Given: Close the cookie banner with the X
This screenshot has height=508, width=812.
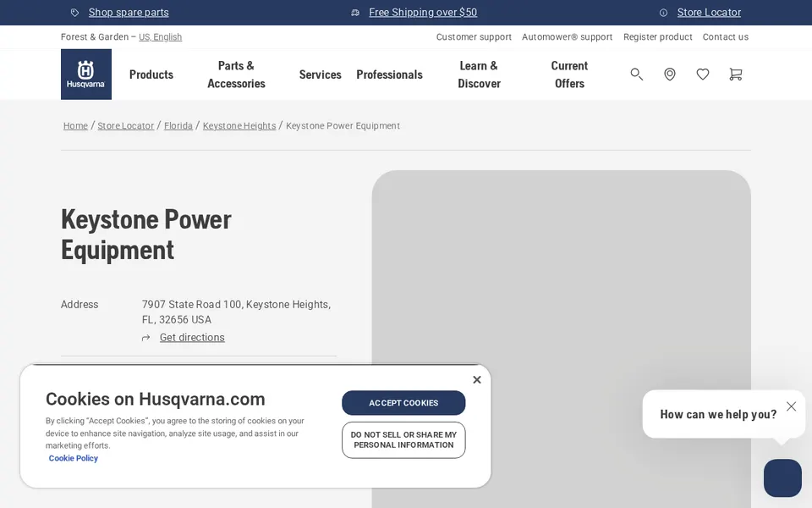Looking at the screenshot, I should (477, 379).
